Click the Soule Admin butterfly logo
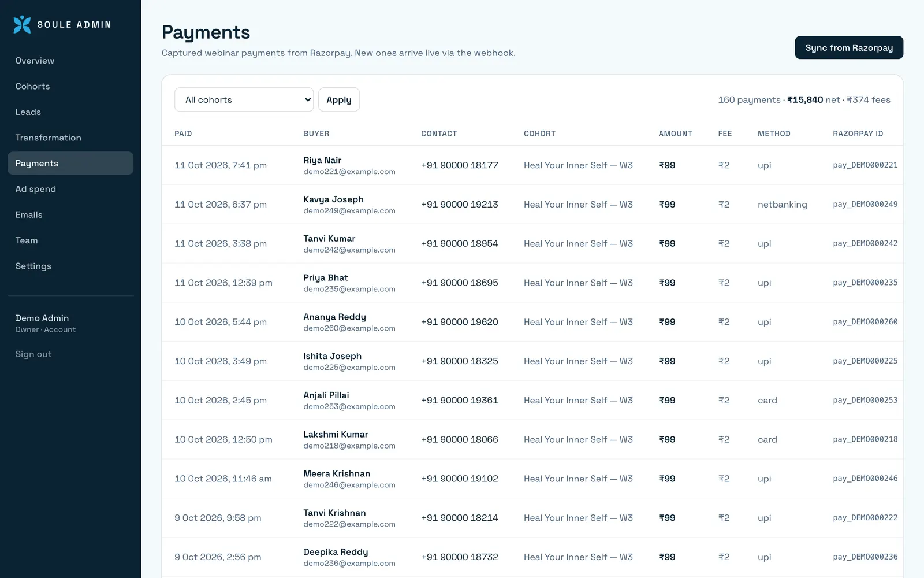 (x=22, y=24)
